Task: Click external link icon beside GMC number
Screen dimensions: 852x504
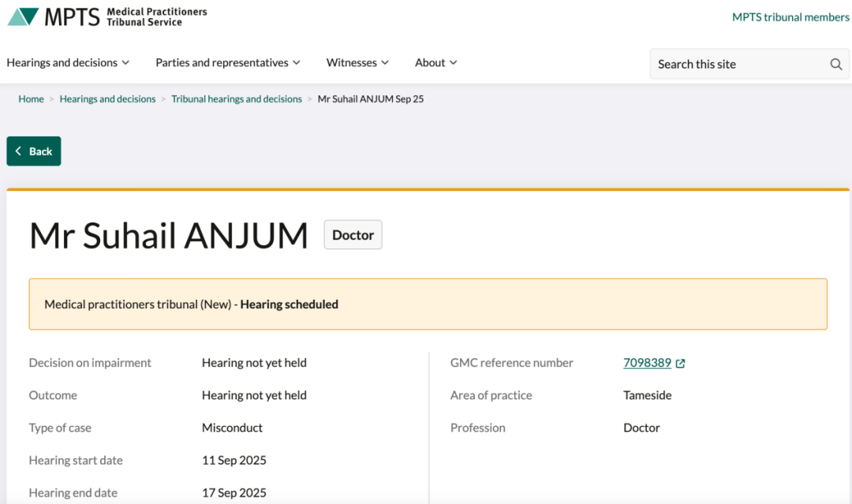Action: pos(681,364)
